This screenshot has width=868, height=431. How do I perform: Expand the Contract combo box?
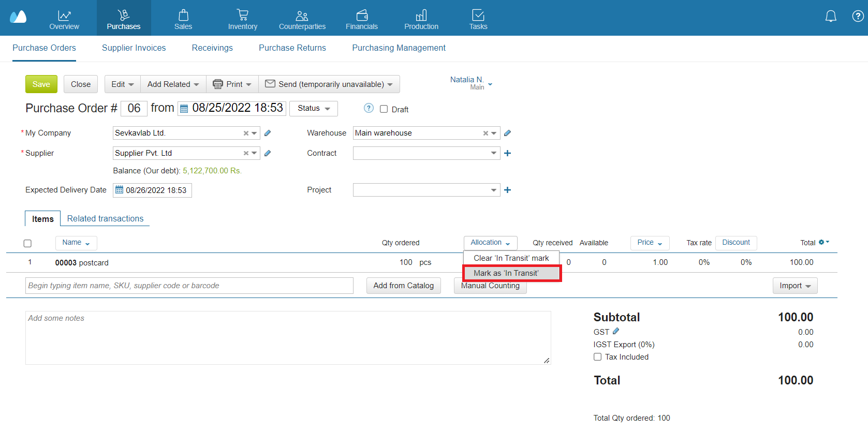coord(493,153)
